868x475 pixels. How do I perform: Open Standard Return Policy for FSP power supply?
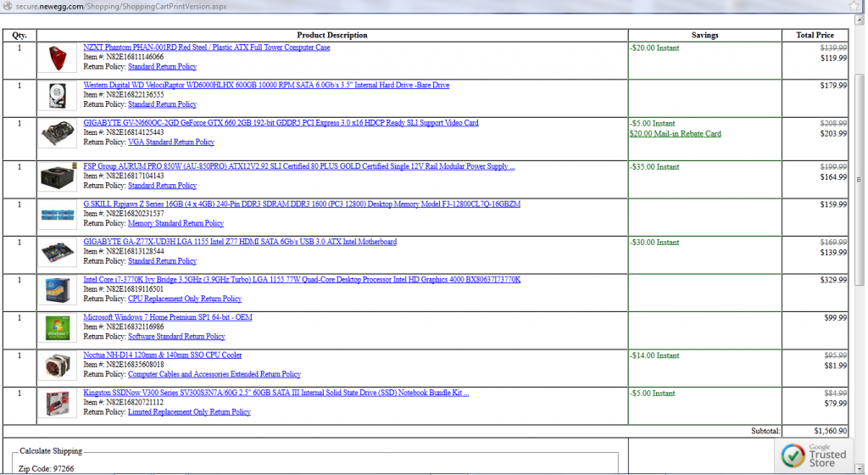click(162, 186)
